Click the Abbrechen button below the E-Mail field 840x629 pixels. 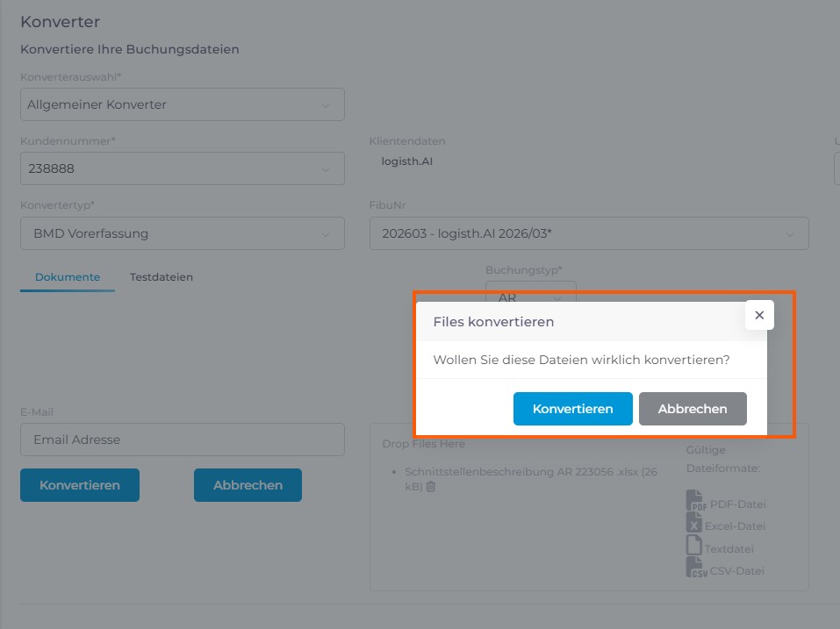[x=248, y=485]
